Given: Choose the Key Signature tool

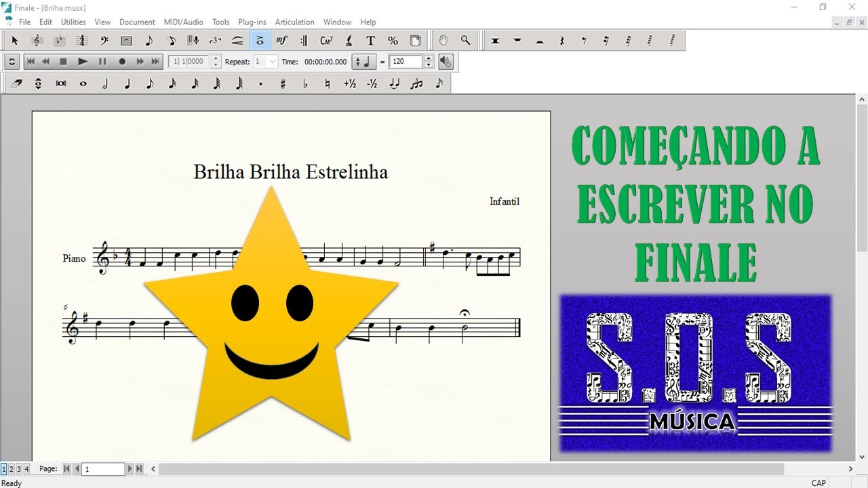Looking at the screenshot, I should pyautogui.click(x=60, y=41).
